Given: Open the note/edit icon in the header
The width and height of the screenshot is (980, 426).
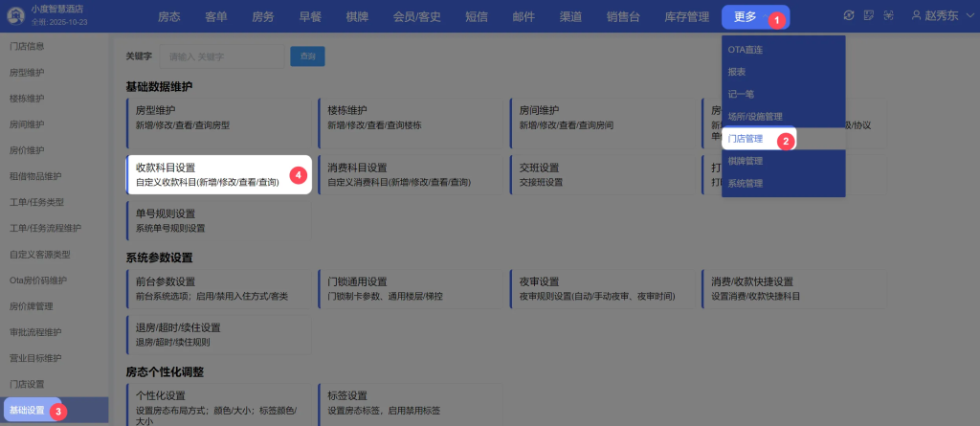Looking at the screenshot, I should click(868, 16).
